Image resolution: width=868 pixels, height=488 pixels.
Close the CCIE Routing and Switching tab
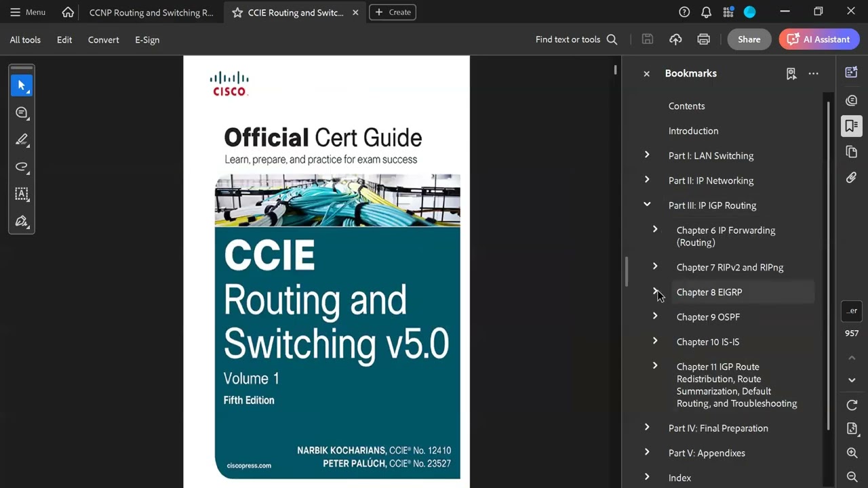[x=355, y=12]
